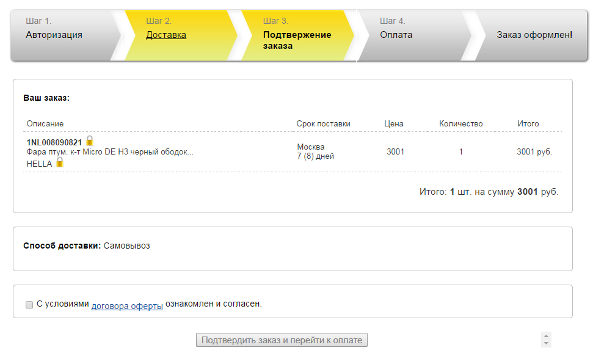Click product description "Фара птум. к-т Micro DE"

click(x=110, y=152)
